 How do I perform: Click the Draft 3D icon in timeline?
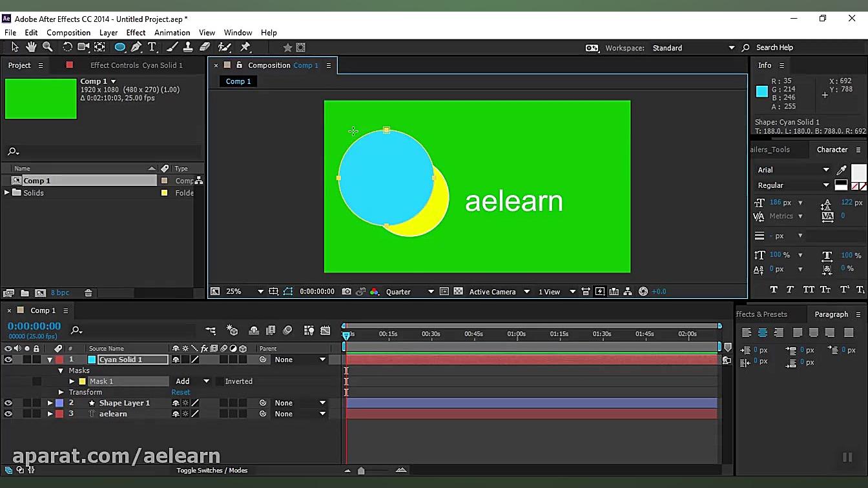[232, 330]
